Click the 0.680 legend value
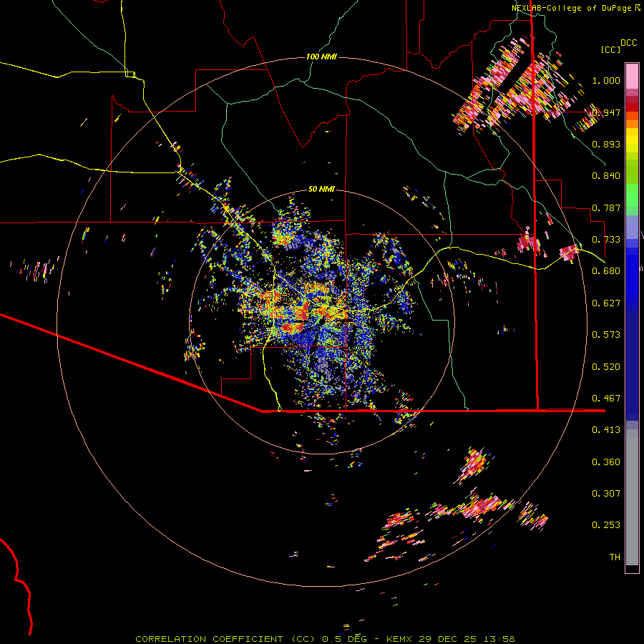644x644 pixels. tap(606, 271)
